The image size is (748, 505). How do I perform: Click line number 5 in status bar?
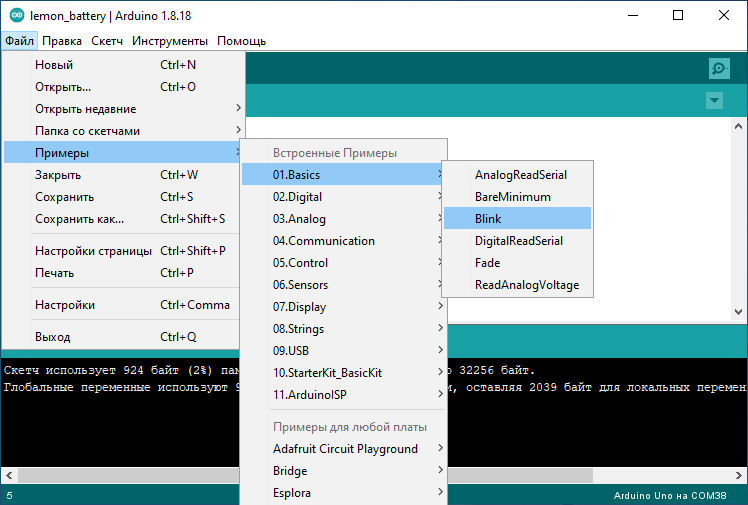point(10,495)
